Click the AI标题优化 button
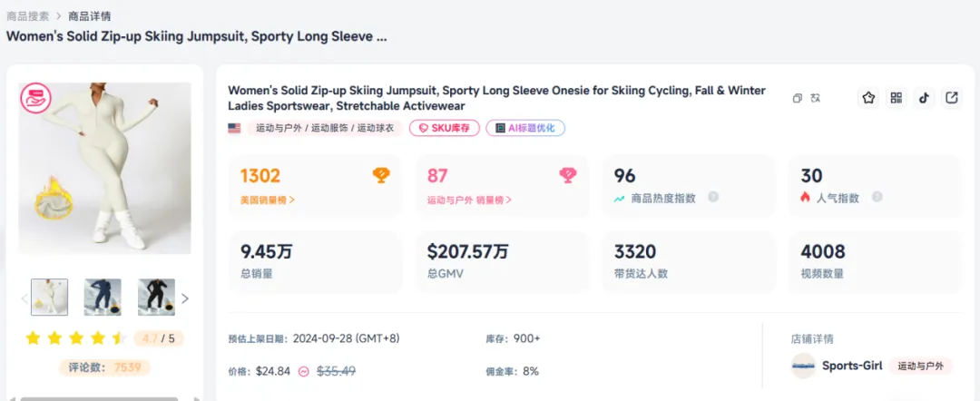Viewport: 980px width, 401px height. pos(525,128)
